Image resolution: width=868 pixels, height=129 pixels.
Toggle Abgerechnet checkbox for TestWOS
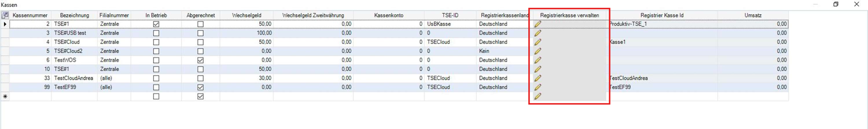(200, 60)
